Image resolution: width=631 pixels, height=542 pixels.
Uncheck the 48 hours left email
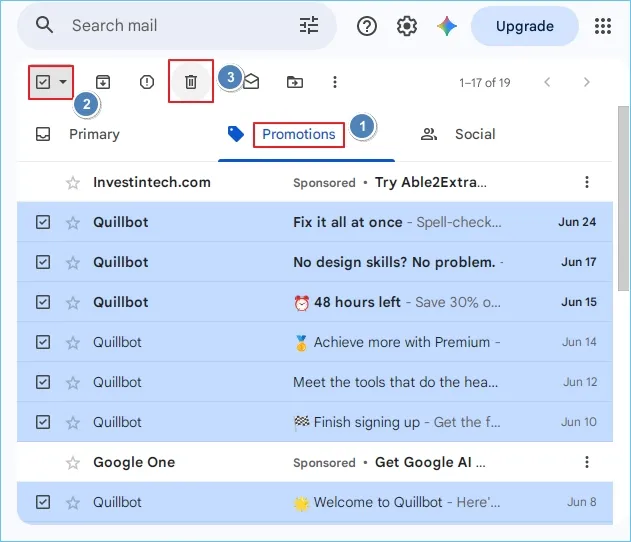coord(43,302)
